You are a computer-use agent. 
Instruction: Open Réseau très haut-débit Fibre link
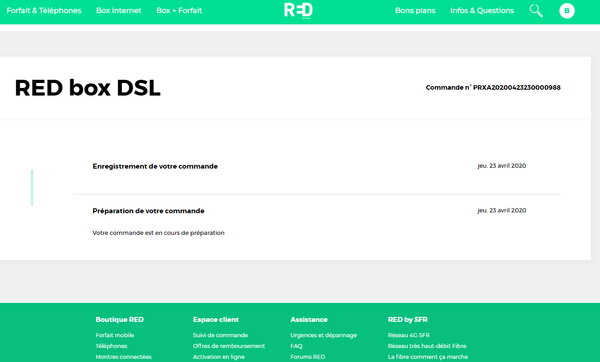click(427, 346)
